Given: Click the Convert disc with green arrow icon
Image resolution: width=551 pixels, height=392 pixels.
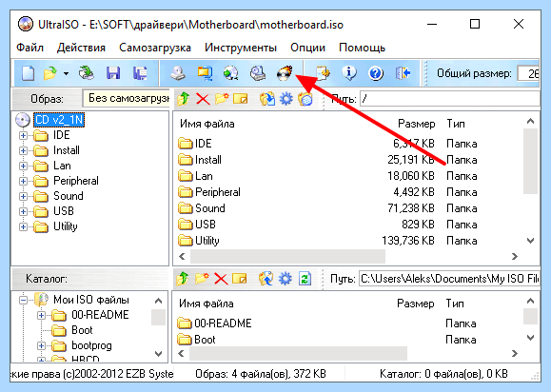Looking at the screenshot, I should point(231,73).
